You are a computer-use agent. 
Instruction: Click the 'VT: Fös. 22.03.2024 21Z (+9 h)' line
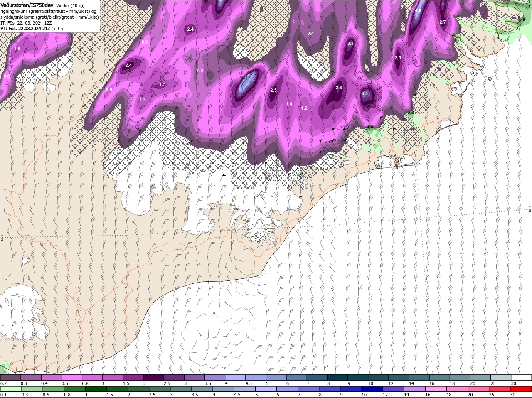pos(32,29)
